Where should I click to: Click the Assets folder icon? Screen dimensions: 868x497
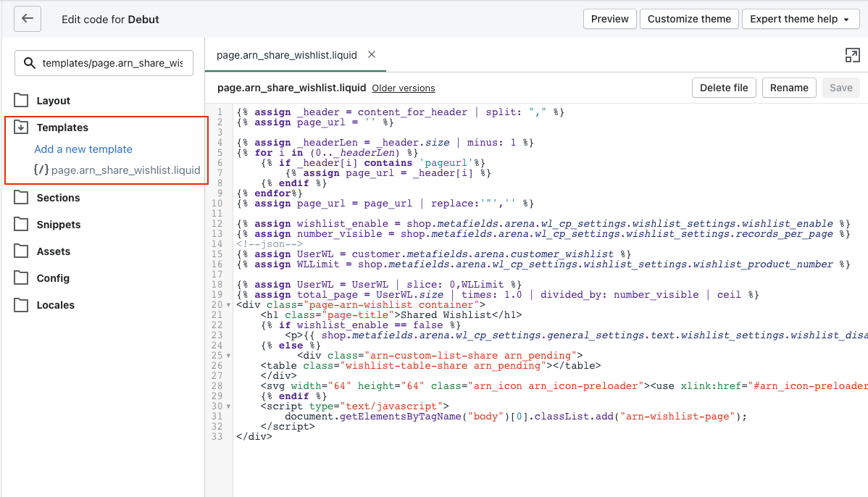pyautogui.click(x=21, y=251)
